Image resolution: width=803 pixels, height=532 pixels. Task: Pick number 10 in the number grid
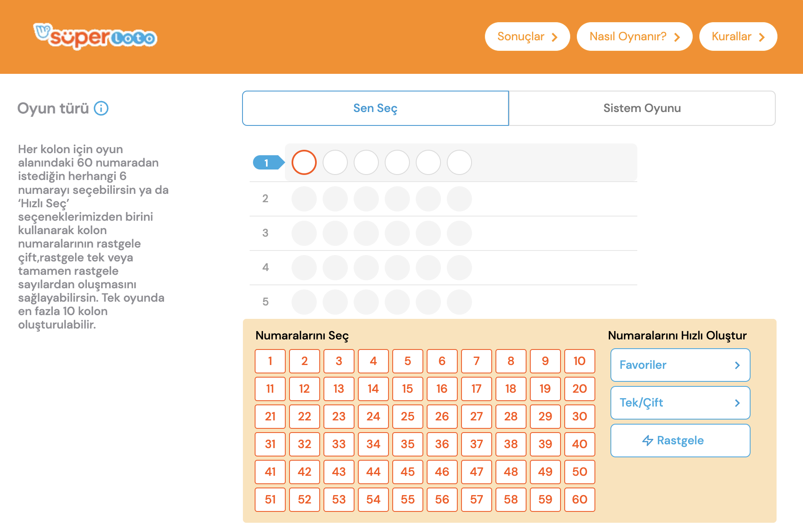click(580, 361)
